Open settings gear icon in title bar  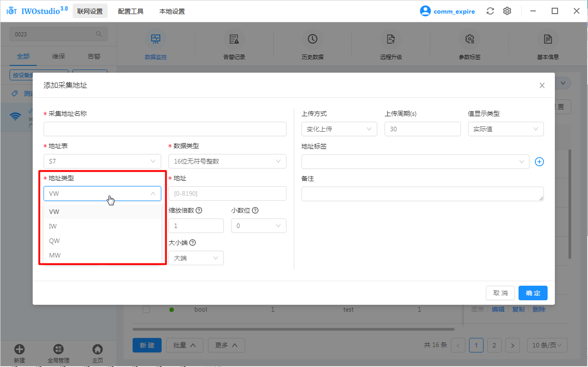(507, 11)
